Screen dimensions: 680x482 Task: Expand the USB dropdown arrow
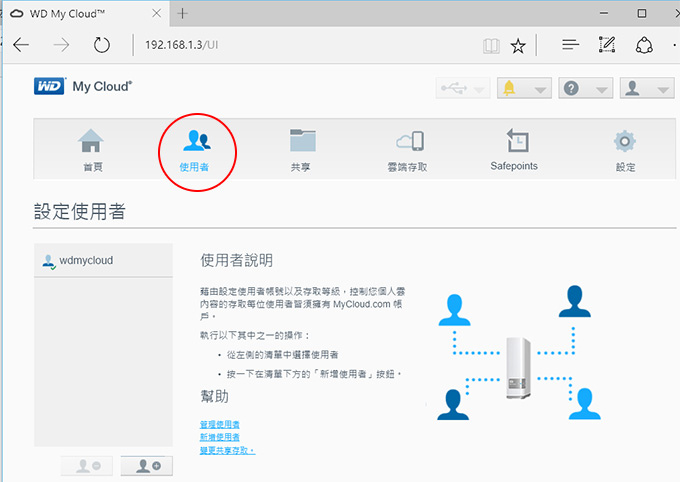pos(479,90)
